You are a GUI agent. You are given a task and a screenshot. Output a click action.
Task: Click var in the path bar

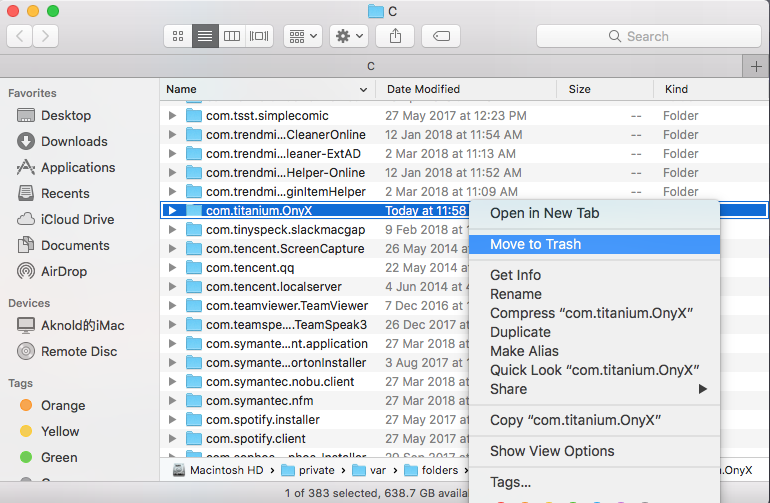coord(369,471)
